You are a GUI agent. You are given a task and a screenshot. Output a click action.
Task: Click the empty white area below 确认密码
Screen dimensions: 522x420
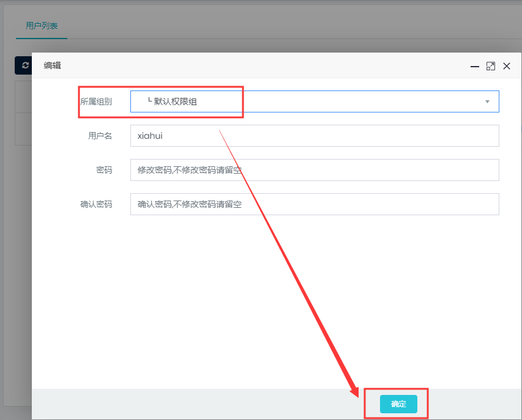pos(275,293)
